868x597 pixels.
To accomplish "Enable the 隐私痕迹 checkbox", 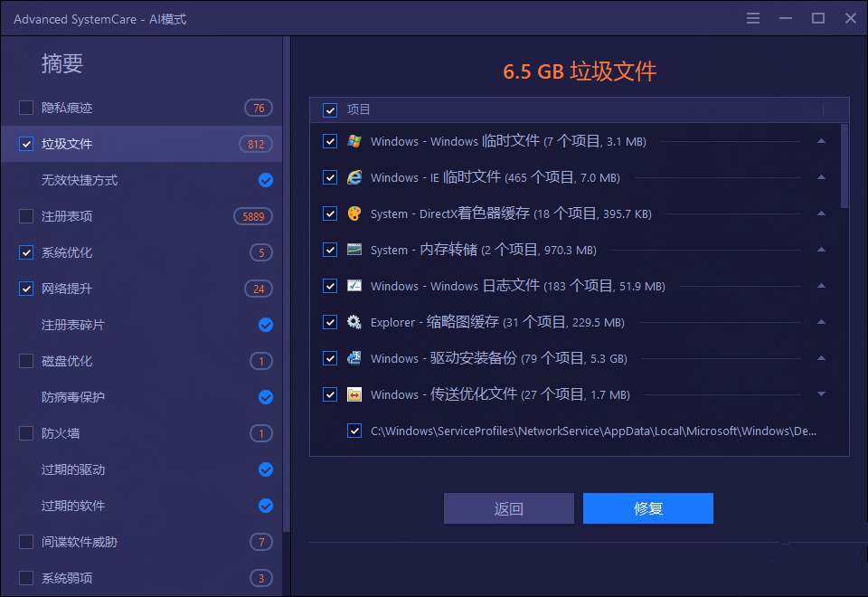I will [x=25, y=108].
